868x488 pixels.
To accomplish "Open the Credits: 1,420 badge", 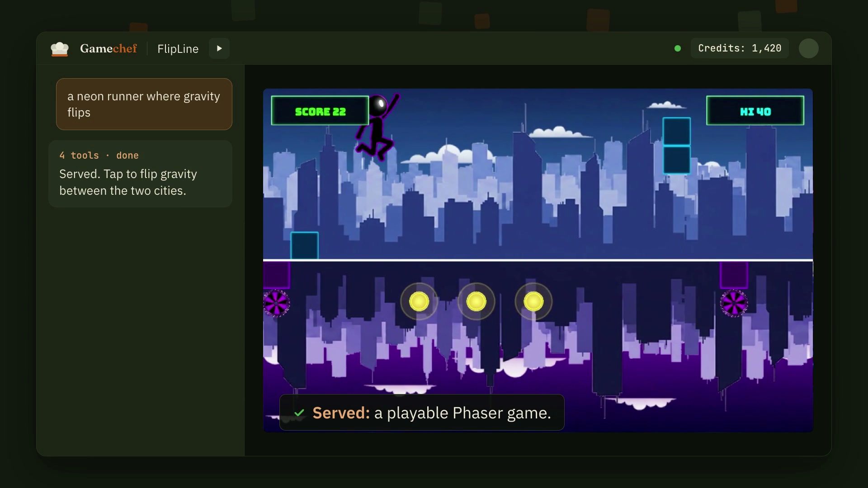I will (x=740, y=48).
